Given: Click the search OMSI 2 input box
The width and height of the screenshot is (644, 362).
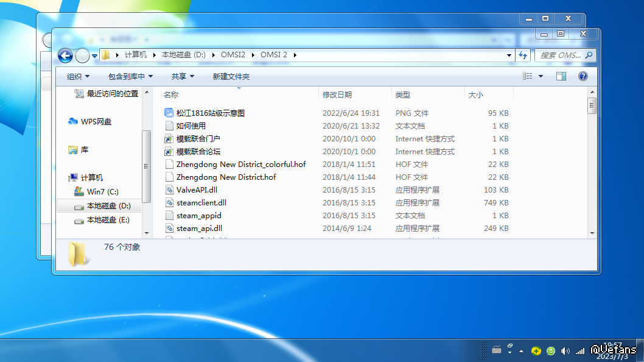Looking at the screenshot, I should [560, 55].
